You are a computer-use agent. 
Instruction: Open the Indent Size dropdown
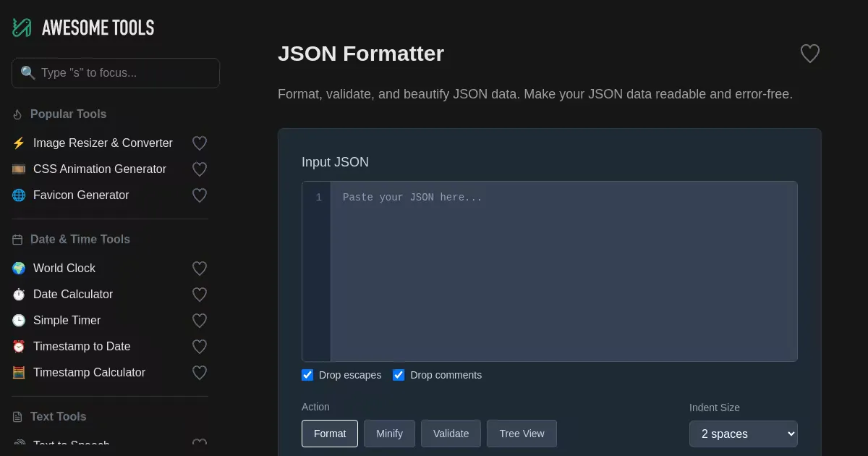tap(743, 434)
